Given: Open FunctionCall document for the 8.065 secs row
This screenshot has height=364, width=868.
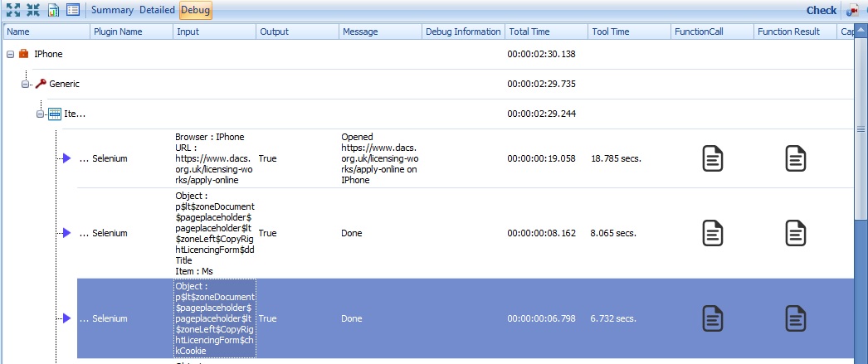Looking at the screenshot, I should pyautogui.click(x=713, y=233).
